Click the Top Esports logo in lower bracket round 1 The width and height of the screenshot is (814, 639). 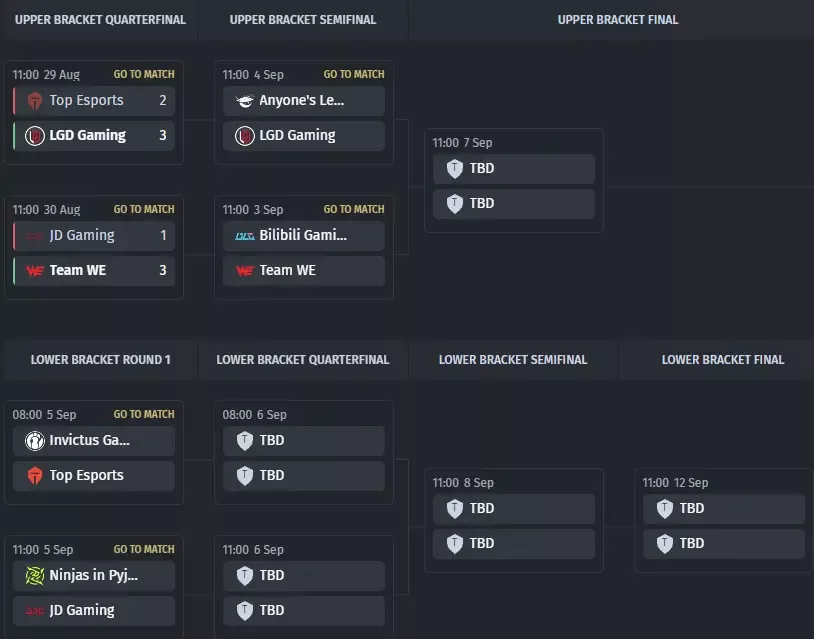click(x=35, y=475)
